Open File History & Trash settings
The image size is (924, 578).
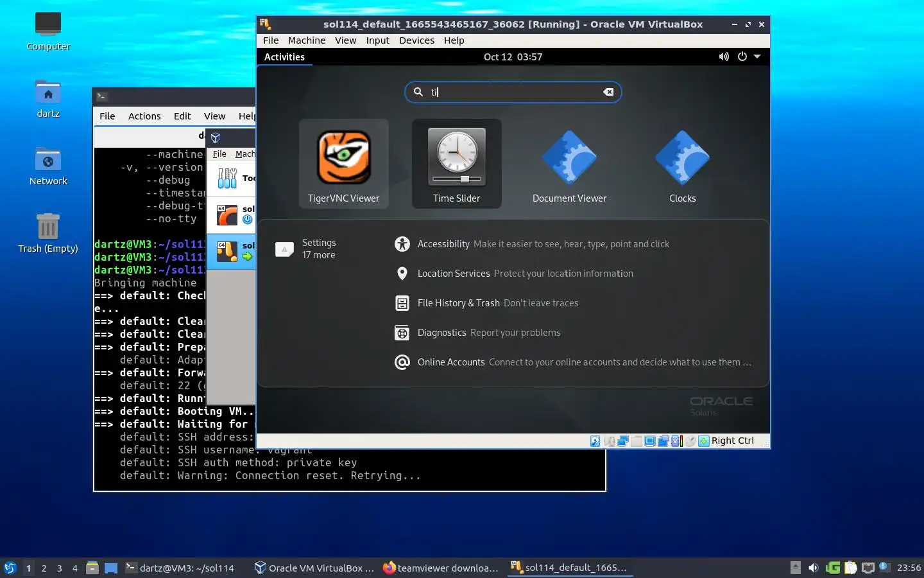click(x=487, y=303)
